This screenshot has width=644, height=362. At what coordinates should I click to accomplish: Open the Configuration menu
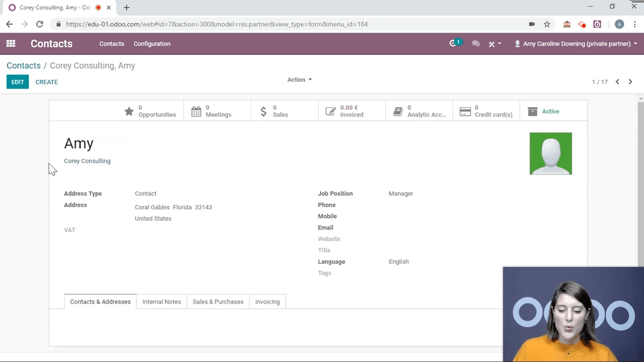pyautogui.click(x=152, y=44)
